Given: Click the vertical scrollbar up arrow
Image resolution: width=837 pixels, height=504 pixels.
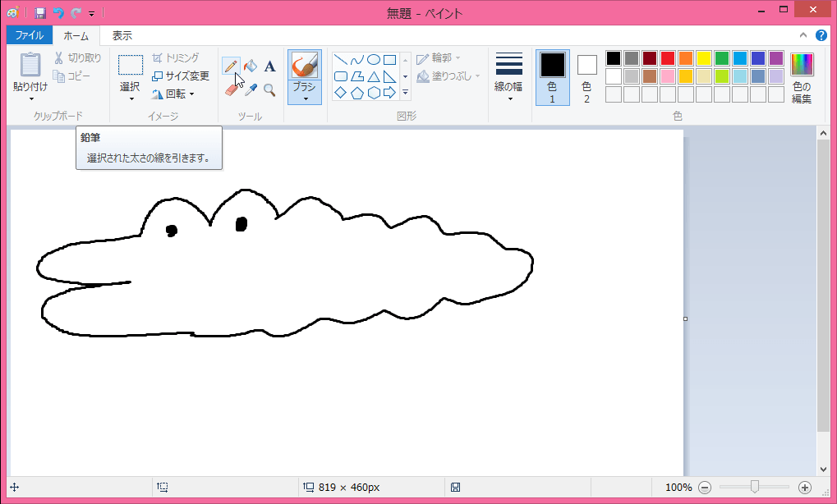Looking at the screenshot, I should (x=823, y=133).
